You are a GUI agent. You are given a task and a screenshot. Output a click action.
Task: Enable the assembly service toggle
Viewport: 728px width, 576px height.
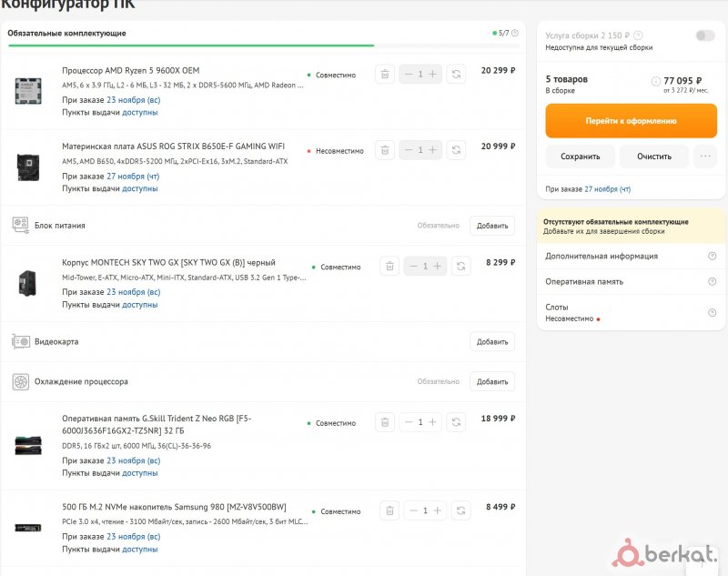(x=704, y=35)
